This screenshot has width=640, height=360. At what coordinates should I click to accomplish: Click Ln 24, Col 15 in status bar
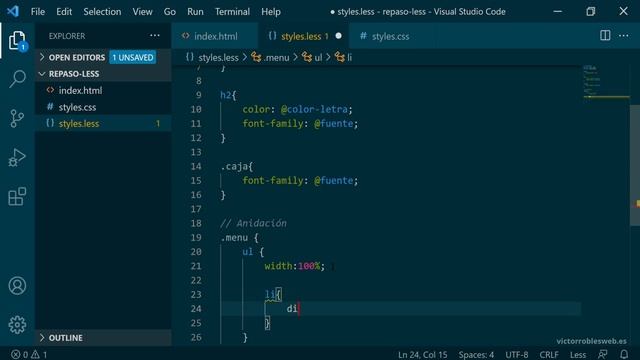coord(422,354)
